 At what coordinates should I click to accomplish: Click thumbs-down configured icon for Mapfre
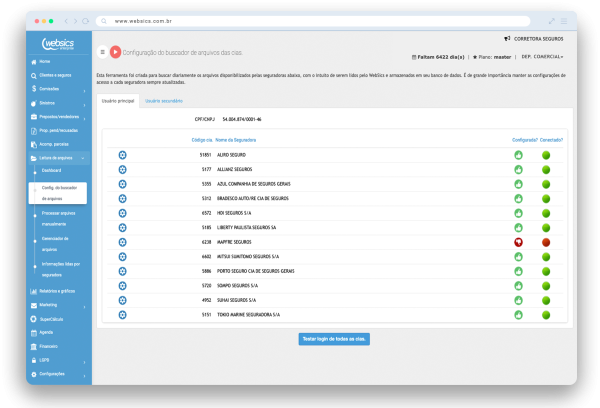pyautogui.click(x=519, y=242)
